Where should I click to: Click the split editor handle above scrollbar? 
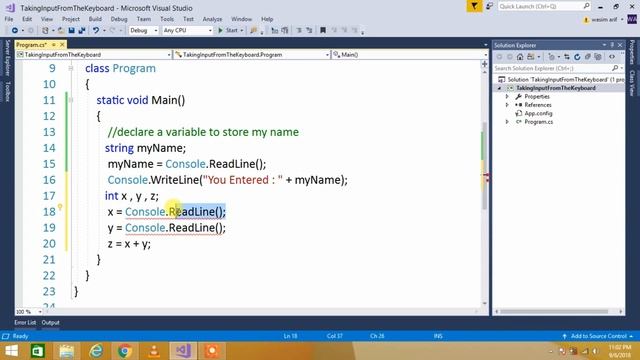tap(484, 64)
